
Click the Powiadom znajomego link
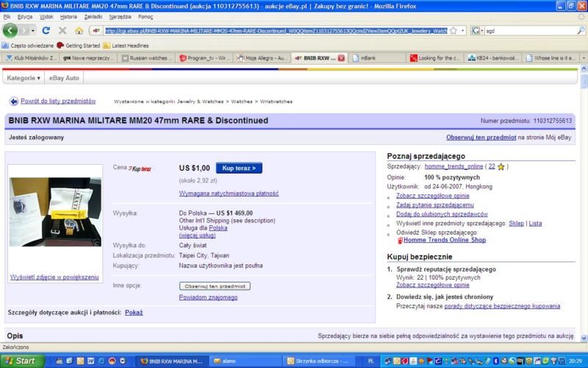pos(208,297)
